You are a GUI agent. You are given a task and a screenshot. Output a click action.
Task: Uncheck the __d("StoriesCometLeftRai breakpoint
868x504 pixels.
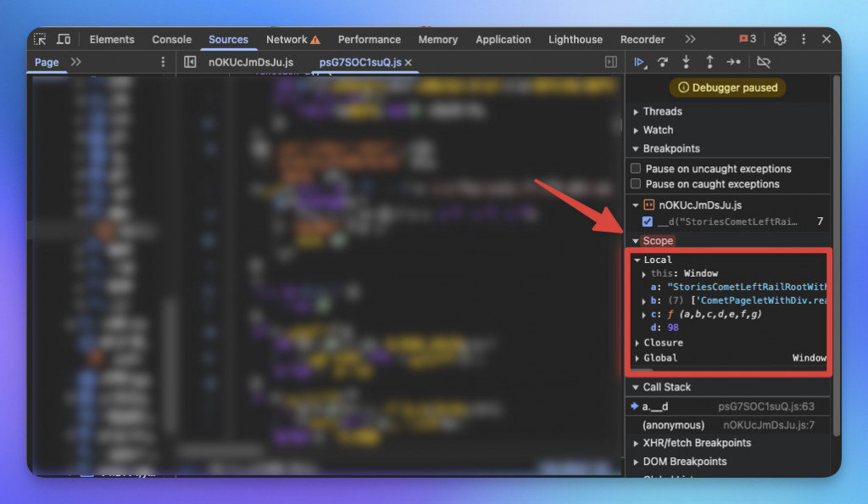click(647, 221)
